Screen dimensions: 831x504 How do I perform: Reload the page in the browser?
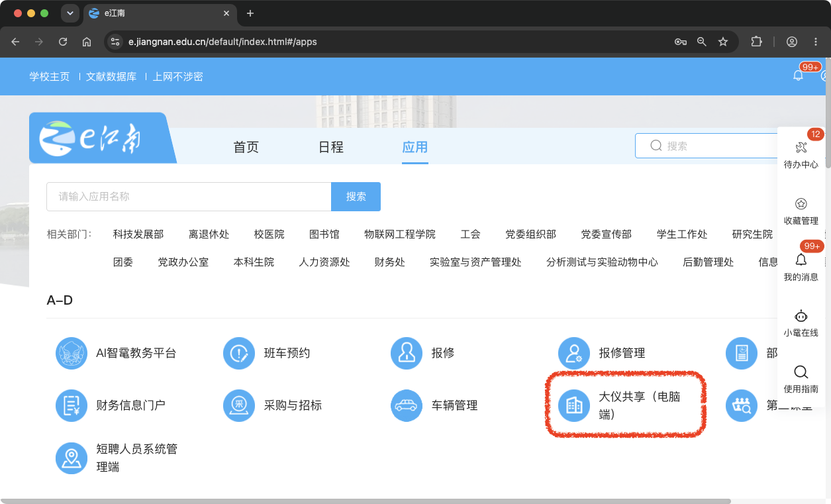tap(63, 42)
